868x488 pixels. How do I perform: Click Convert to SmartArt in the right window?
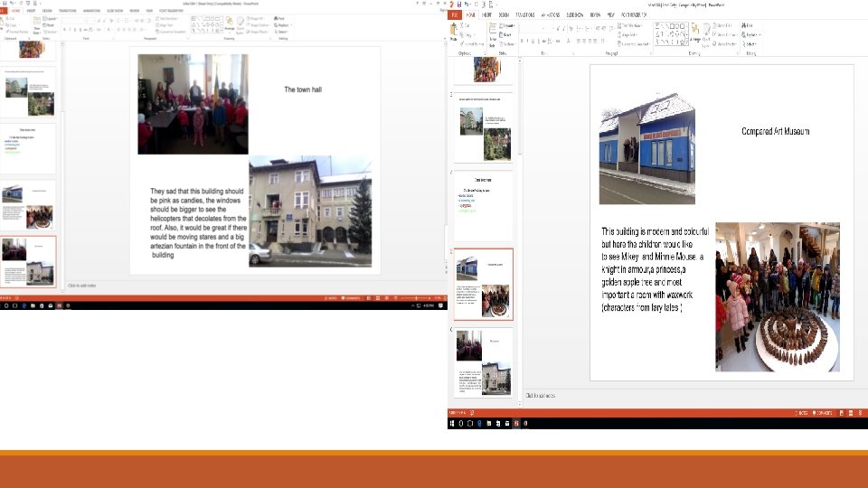pyautogui.click(x=634, y=43)
